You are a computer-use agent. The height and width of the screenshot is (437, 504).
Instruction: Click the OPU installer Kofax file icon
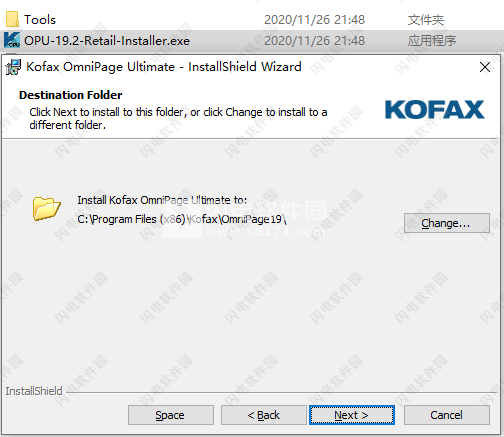(12, 40)
